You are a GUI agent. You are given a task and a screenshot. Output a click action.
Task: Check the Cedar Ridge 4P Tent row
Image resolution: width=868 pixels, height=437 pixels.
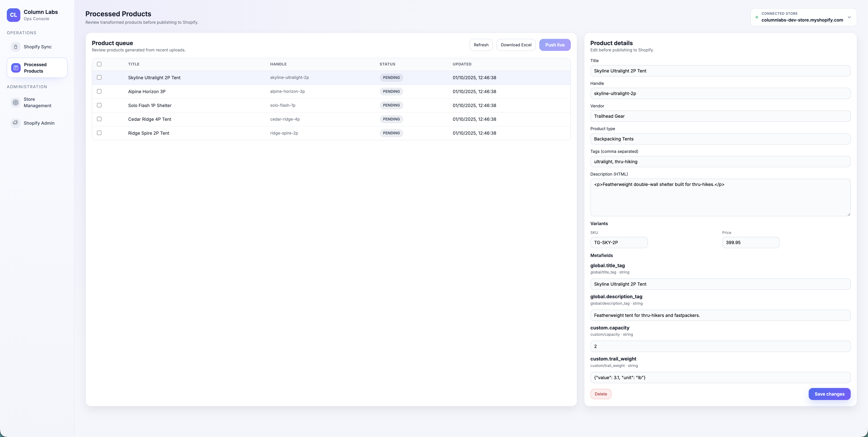99,119
